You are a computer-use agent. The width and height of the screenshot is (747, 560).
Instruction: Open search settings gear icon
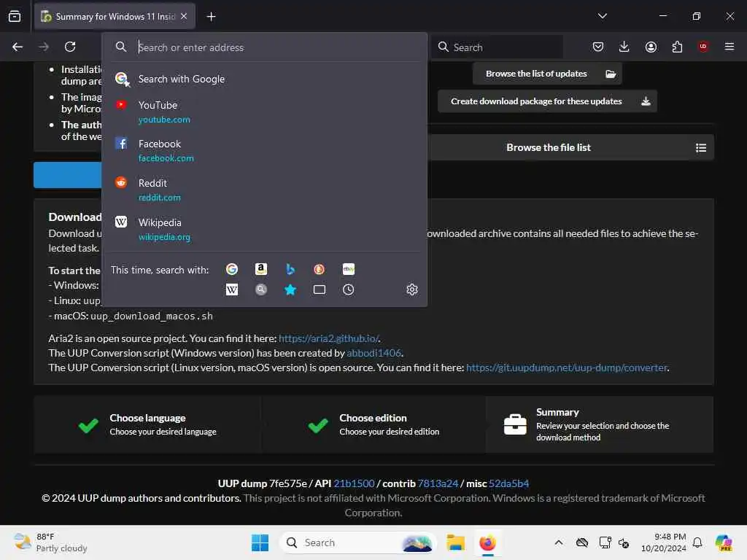click(x=412, y=289)
